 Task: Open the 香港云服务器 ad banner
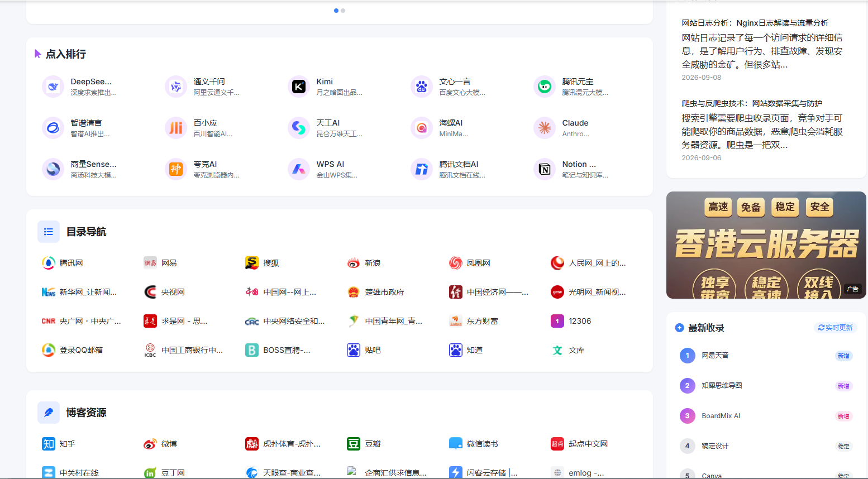pyautogui.click(x=766, y=245)
